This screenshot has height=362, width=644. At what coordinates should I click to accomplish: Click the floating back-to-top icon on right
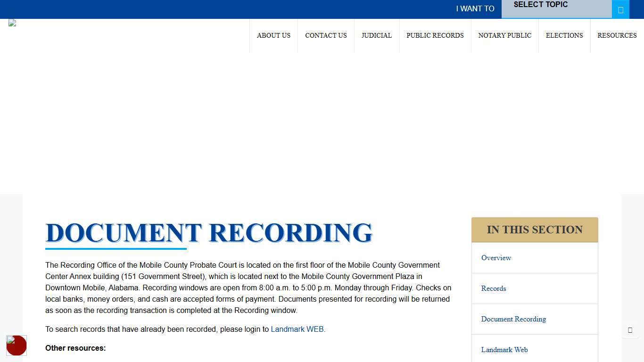[x=630, y=330]
